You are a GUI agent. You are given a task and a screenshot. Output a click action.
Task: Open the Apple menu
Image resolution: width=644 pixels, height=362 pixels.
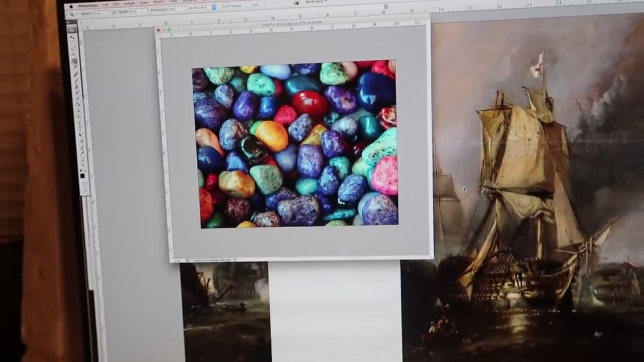71,7
